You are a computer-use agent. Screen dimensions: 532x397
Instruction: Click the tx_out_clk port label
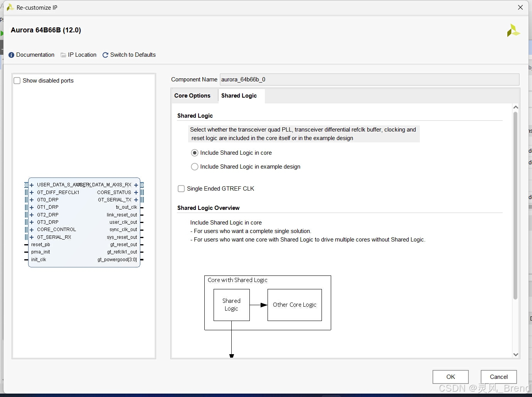click(x=126, y=207)
